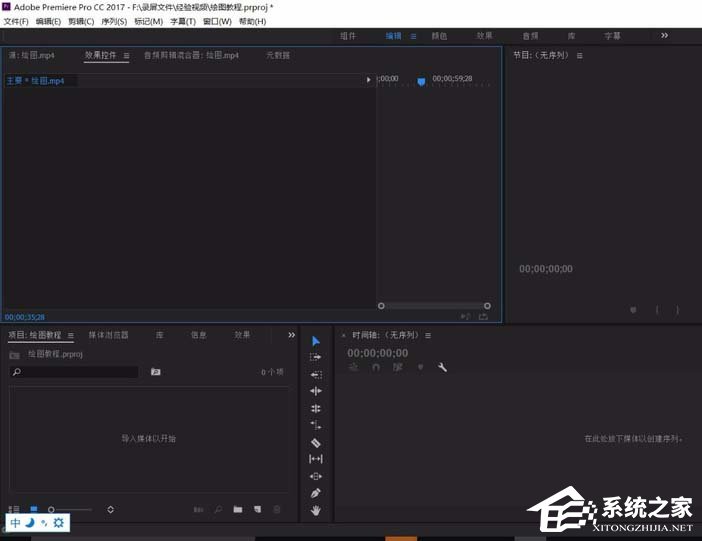Show overflow tabs in project panel group
This screenshot has width=702, height=541.
(x=291, y=335)
